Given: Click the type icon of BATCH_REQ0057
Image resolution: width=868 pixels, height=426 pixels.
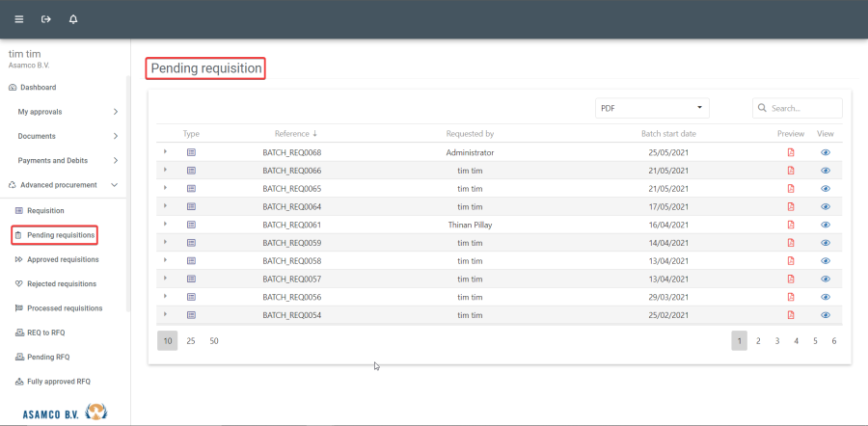Looking at the screenshot, I should click(191, 279).
